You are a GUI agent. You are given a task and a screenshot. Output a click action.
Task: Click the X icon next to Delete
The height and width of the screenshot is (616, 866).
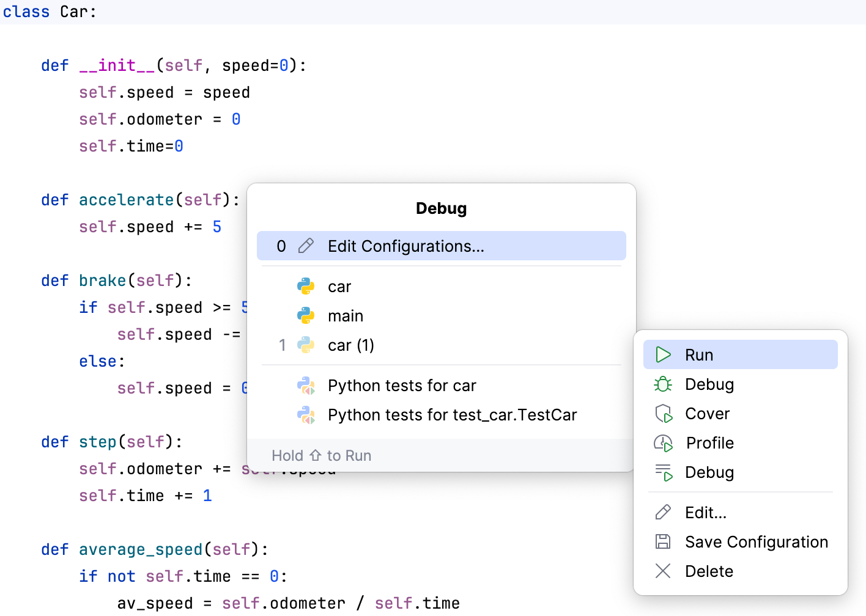coord(663,571)
